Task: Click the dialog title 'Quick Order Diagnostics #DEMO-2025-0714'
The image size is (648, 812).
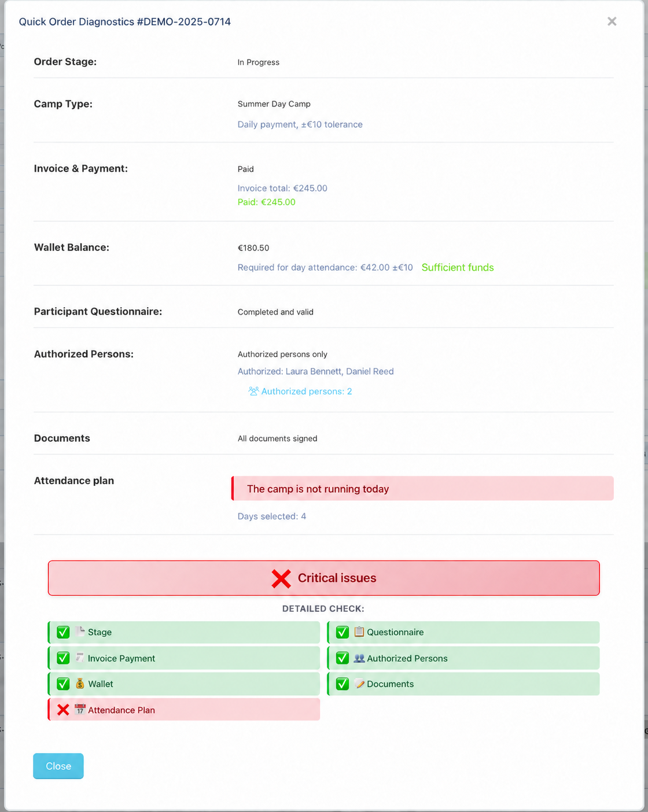Action: [125, 21]
